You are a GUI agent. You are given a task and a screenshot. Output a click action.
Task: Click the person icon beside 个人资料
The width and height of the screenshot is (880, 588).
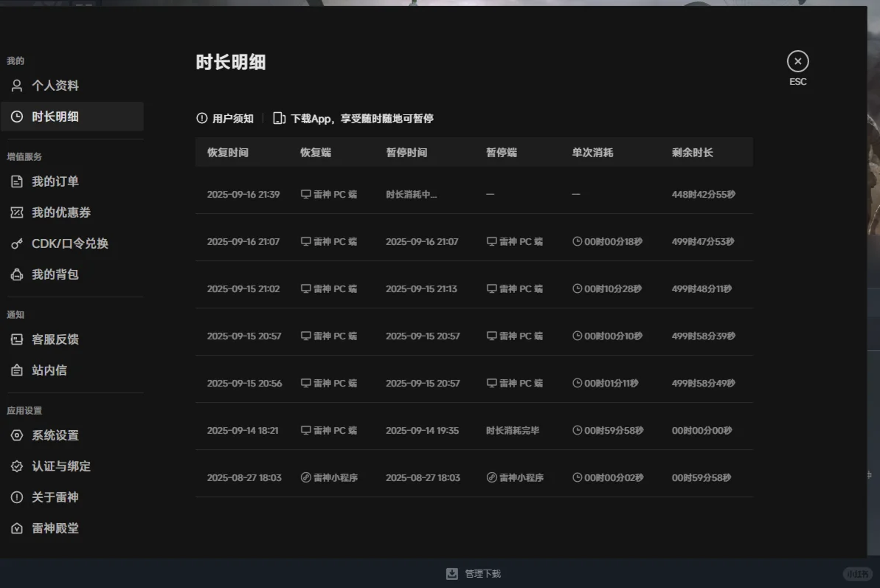pyautogui.click(x=17, y=86)
